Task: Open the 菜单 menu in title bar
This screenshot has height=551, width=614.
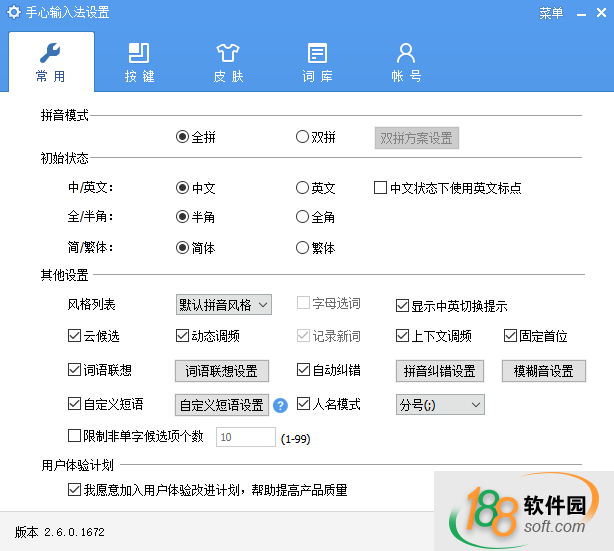Action: coord(551,13)
